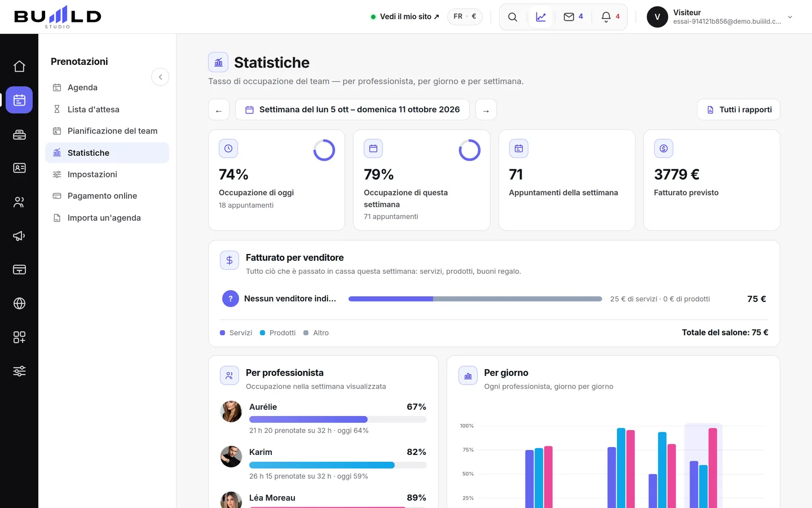Click the Statistiche page title icon
Image resolution: width=812 pixels, height=508 pixels.
coord(218,62)
